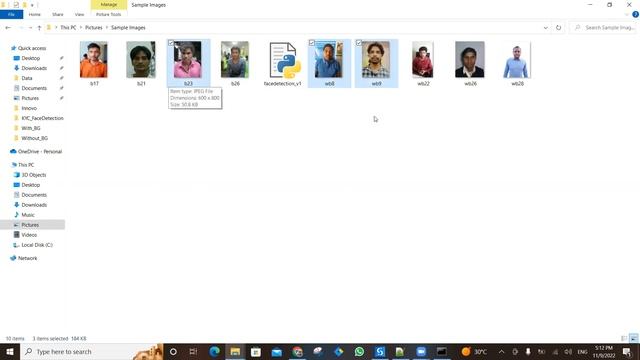
Task: Open the File ribbon tab
Action: click(11, 14)
